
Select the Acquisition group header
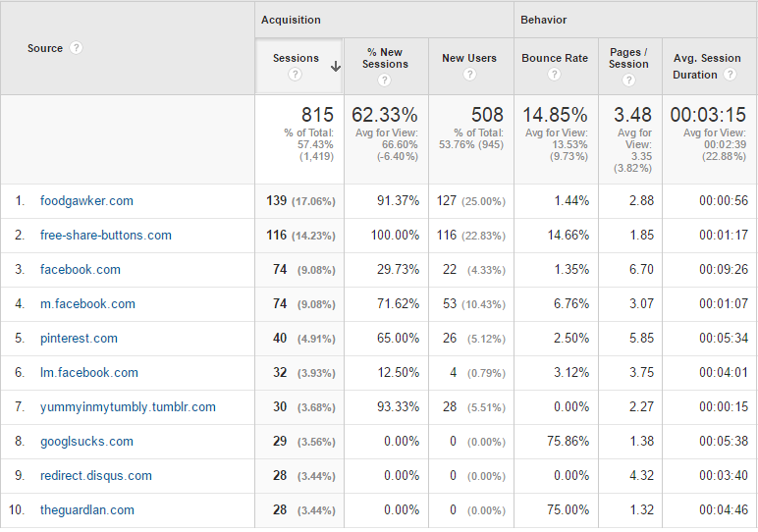tap(291, 20)
